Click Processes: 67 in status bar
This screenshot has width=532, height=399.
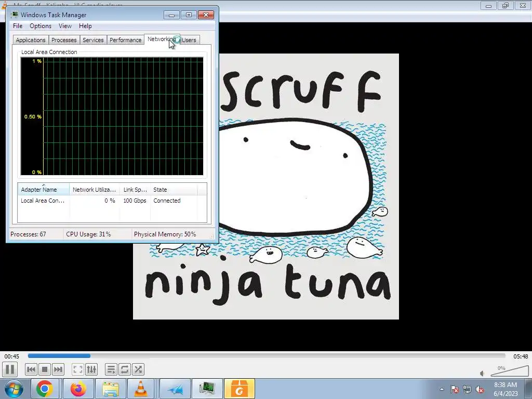pos(28,234)
